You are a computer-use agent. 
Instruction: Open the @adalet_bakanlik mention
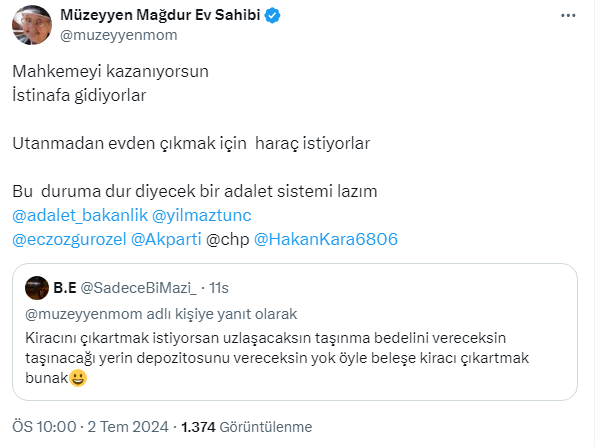coord(81,216)
